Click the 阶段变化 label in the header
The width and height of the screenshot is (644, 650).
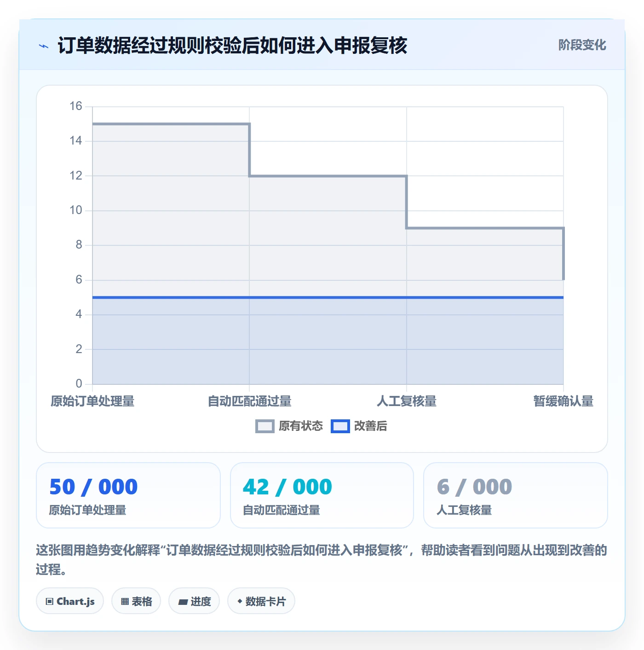(582, 45)
